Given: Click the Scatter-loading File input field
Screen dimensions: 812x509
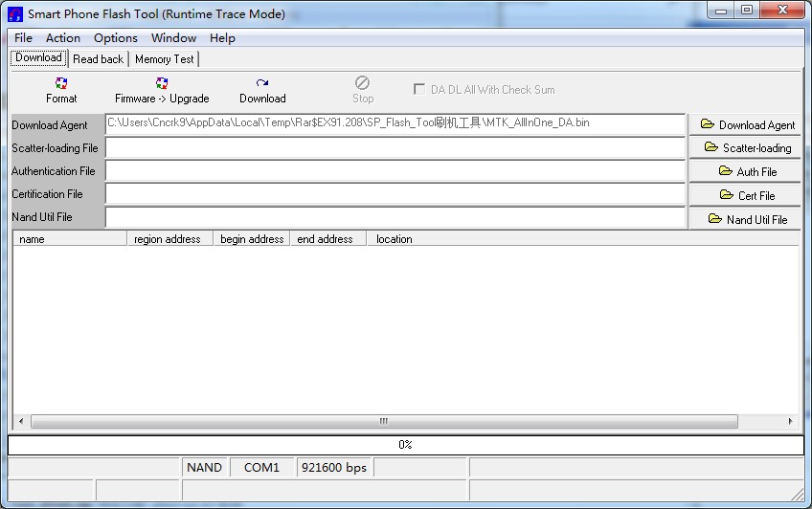Looking at the screenshot, I should click(x=395, y=148).
